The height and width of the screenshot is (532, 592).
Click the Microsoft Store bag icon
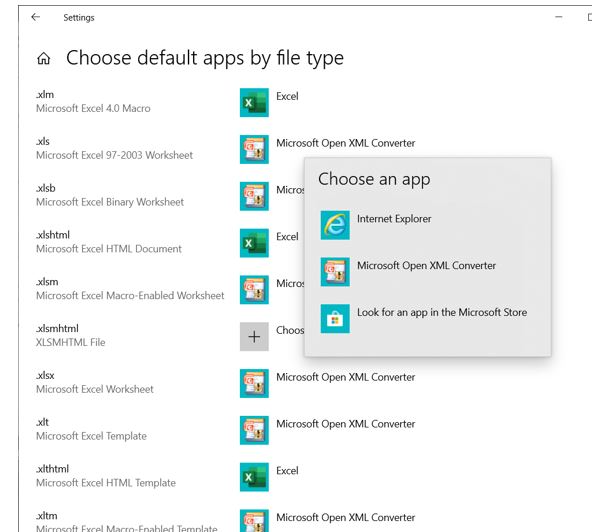tap(335, 319)
